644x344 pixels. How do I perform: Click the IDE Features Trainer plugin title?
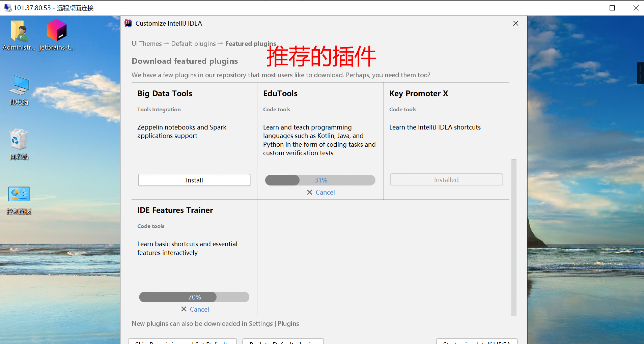coord(175,210)
